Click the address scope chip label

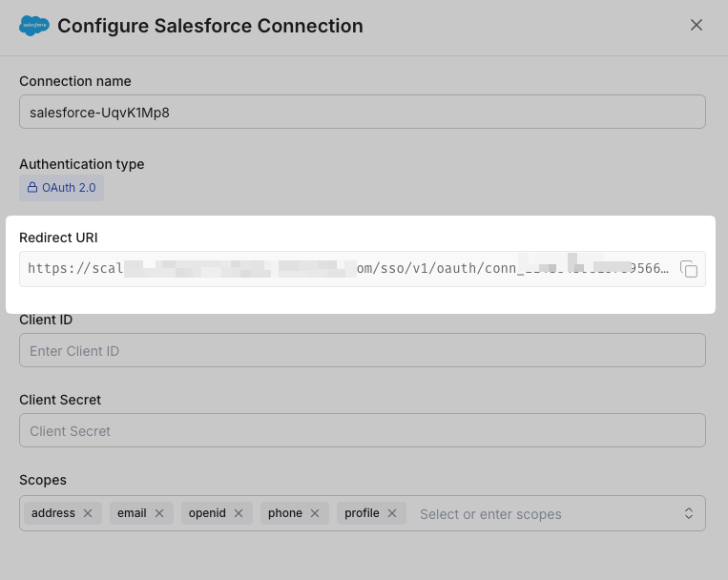53,513
